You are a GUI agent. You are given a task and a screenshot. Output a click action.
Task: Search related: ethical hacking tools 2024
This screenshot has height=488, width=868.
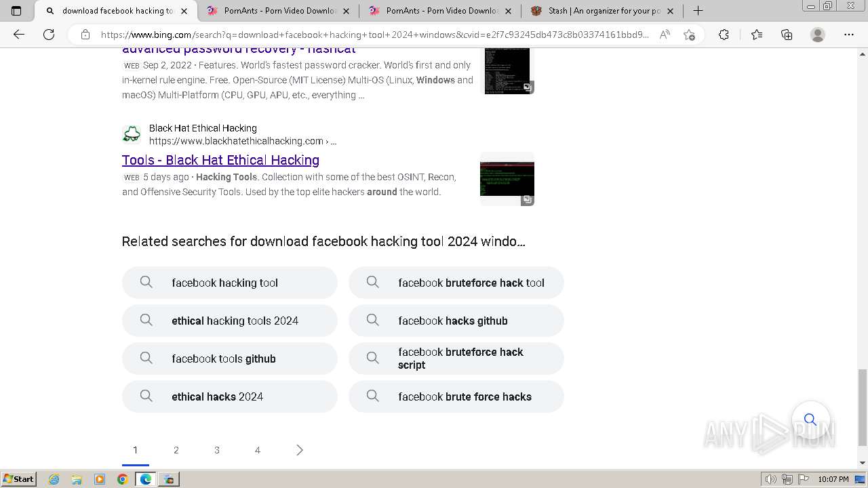(x=230, y=321)
